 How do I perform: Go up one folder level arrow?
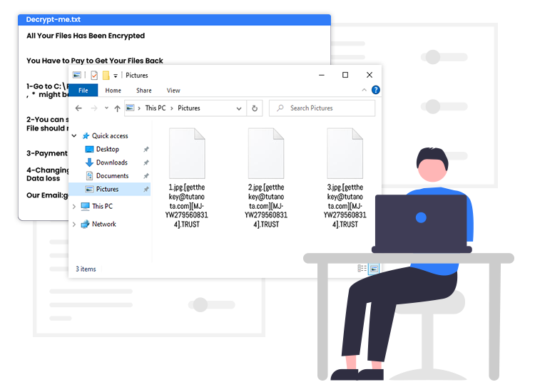point(117,108)
